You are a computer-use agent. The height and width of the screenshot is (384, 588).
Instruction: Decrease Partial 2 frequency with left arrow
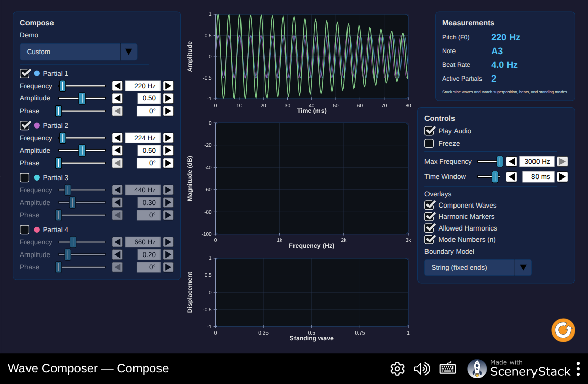(x=117, y=138)
